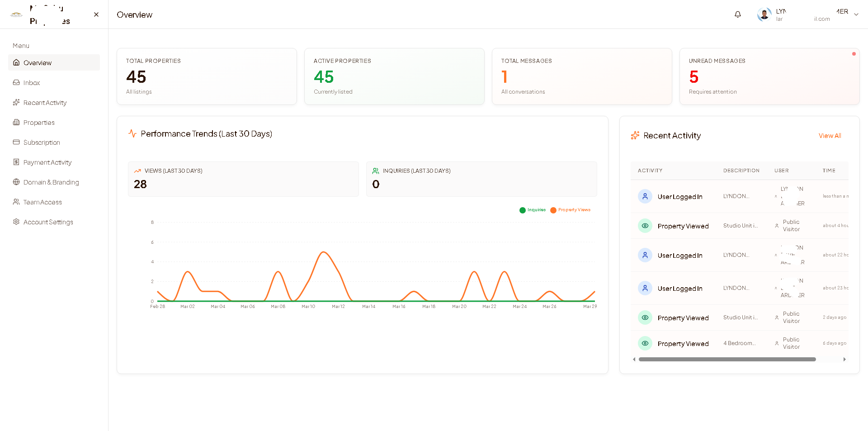Close the sidebar with X icon
This screenshot has width=868, height=431.
tap(96, 14)
